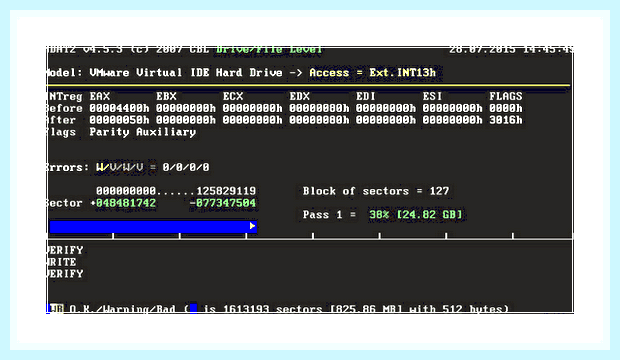Viewport: 620px width, 360px height.
Task: Click the W/V/W/V errors legend
Action: click(119, 167)
